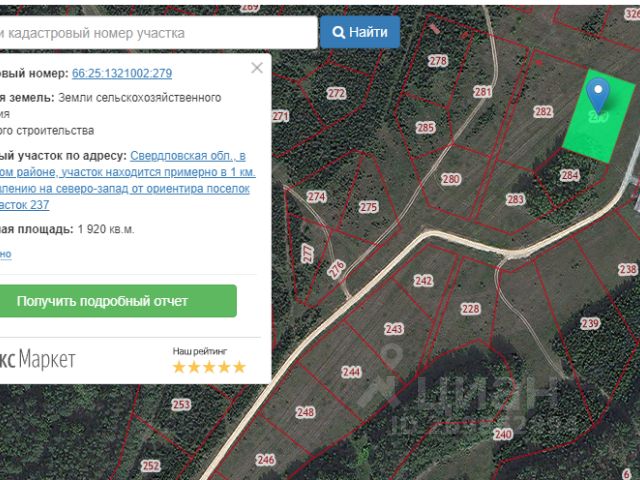Select parcel 282 on the map
The image size is (640, 480).
tap(543, 112)
